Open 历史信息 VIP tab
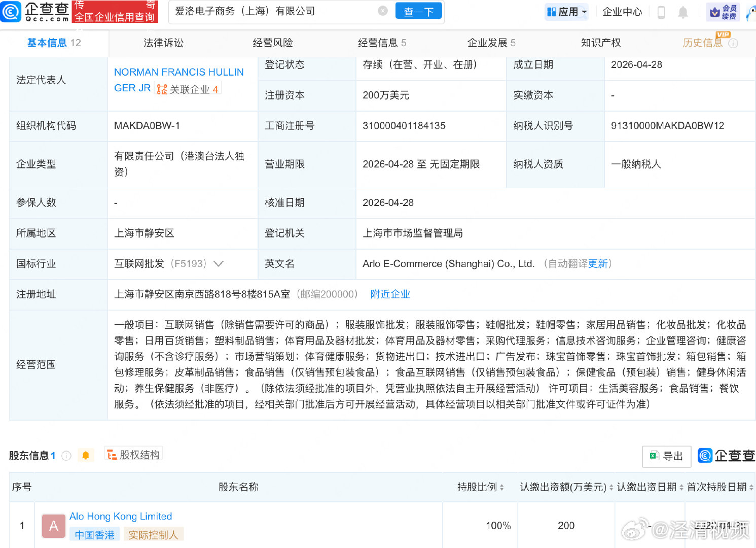This screenshot has width=756, height=548. tap(703, 43)
